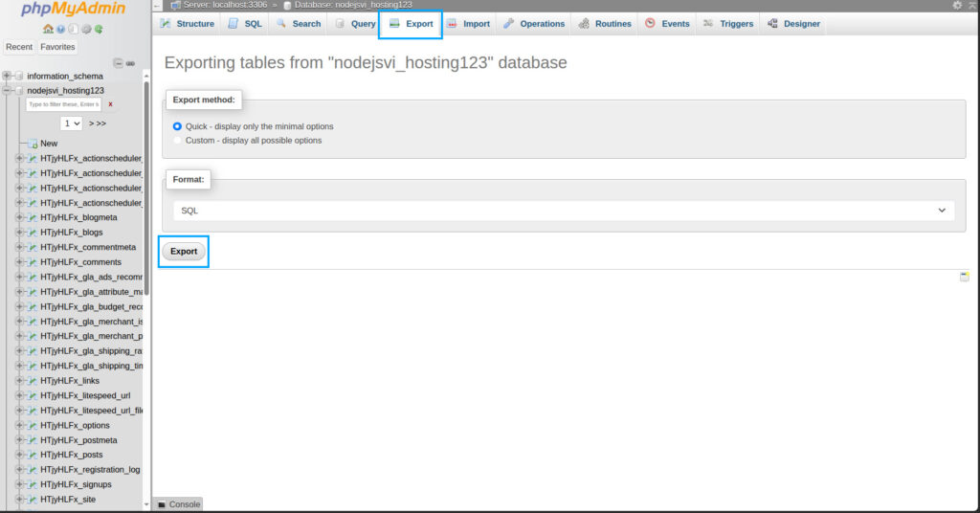The image size is (980, 513).
Task: Expand the HTjyHLFx_links table node
Action: (19, 381)
